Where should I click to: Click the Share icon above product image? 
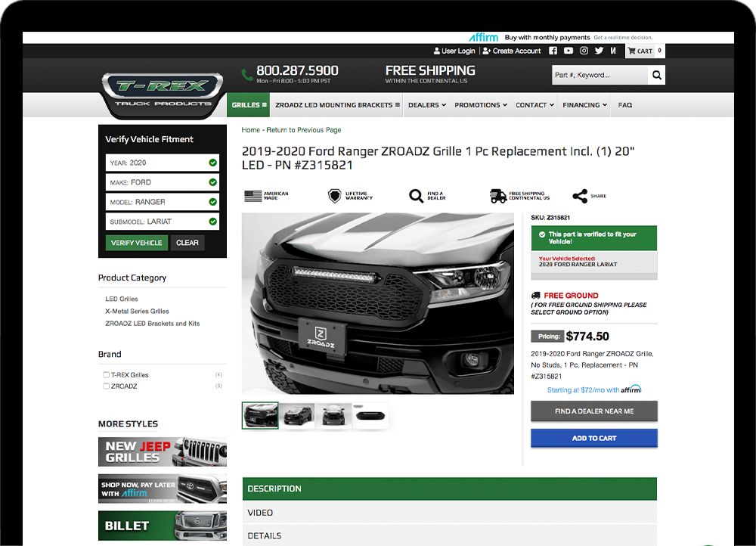click(580, 197)
